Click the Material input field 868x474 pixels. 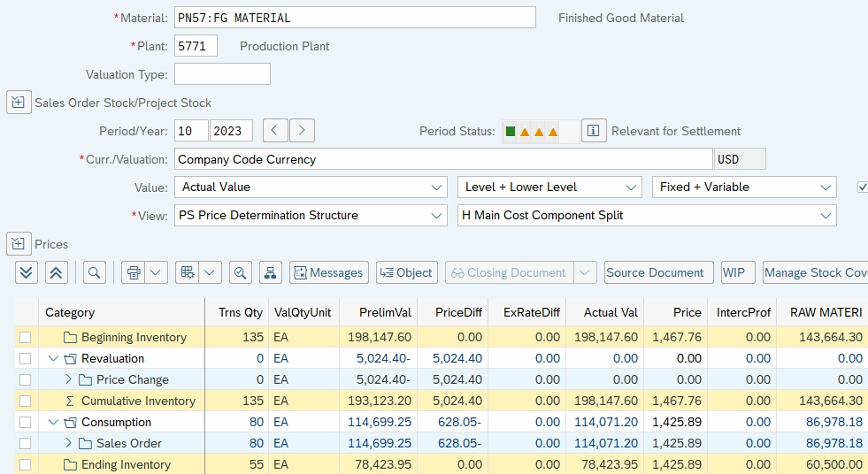[355, 18]
